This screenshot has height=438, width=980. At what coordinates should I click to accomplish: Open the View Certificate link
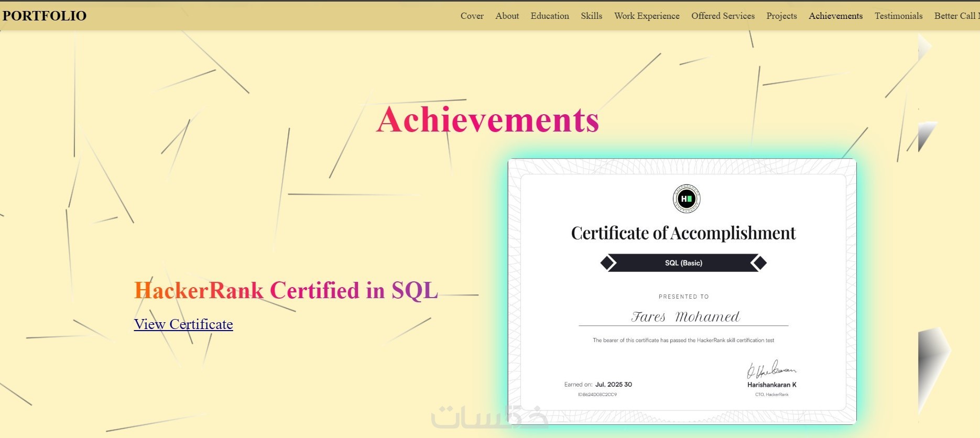pyautogui.click(x=183, y=324)
